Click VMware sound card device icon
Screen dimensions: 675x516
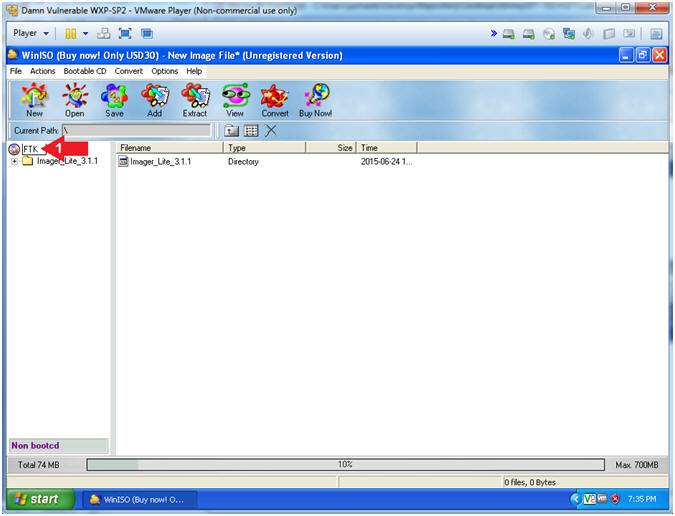click(588, 34)
